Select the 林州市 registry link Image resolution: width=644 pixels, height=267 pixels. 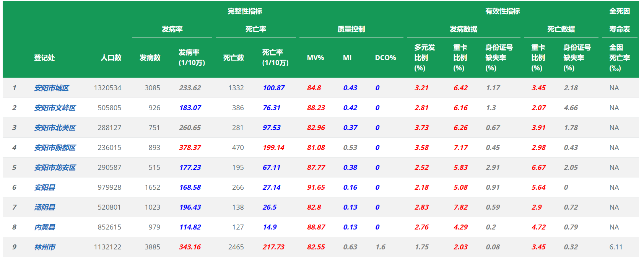45,247
